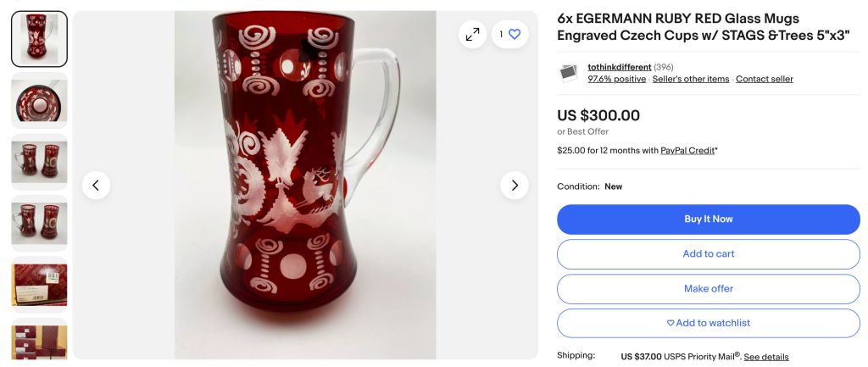
Task: Open tothinkdifferent seller profile link
Action: click(x=620, y=67)
